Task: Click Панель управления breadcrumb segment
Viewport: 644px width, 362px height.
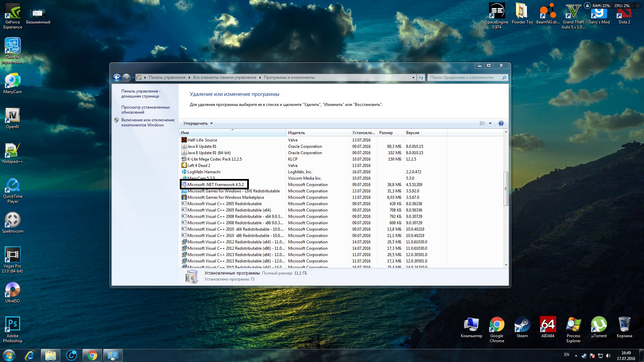Action: [x=167, y=77]
